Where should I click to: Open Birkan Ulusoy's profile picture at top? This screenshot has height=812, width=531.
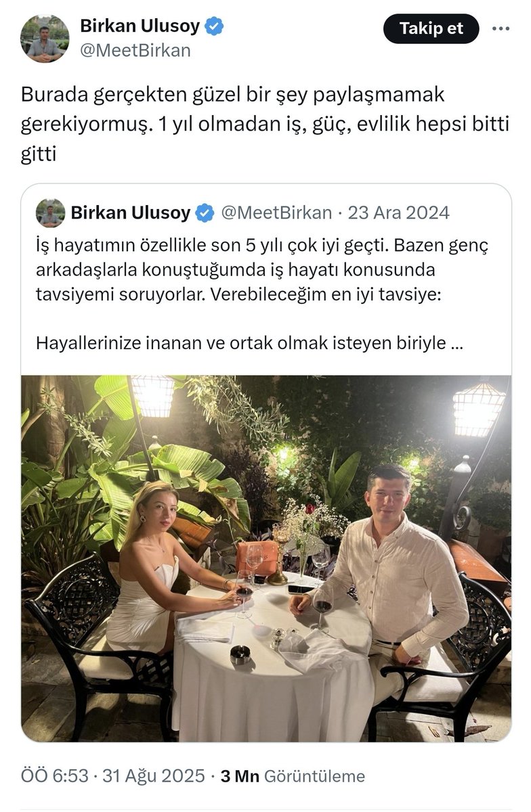point(45,39)
